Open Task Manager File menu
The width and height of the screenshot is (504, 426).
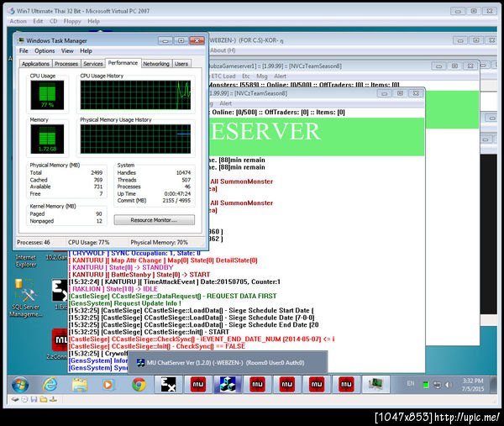coord(24,50)
